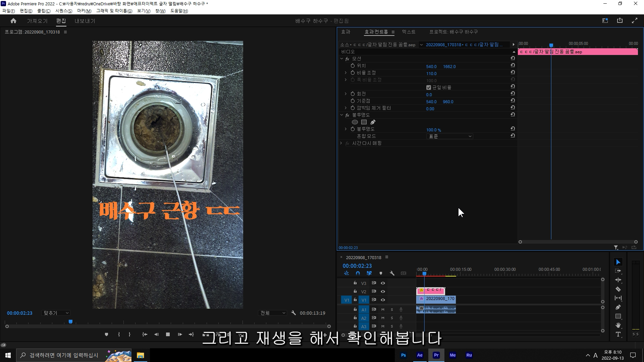The height and width of the screenshot is (362, 644).
Task: Select the Pen tool
Action: (618, 307)
